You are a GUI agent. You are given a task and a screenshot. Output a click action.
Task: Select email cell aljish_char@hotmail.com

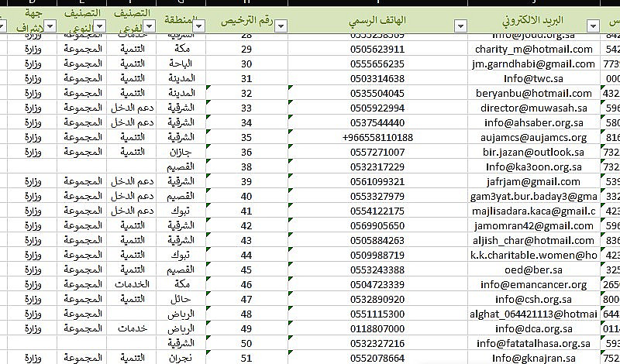click(x=534, y=240)
